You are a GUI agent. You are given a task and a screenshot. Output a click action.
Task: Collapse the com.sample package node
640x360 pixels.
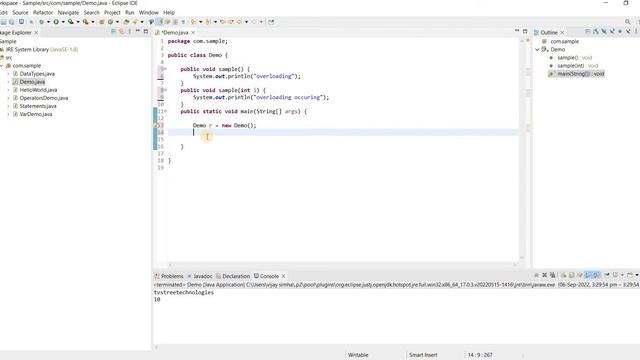coord(2,66)
